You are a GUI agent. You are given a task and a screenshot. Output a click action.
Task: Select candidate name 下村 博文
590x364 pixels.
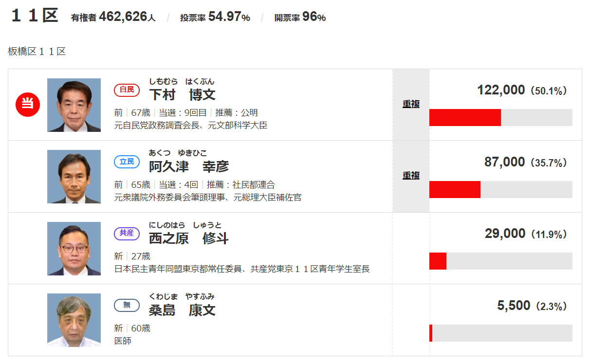coord(182,94)
